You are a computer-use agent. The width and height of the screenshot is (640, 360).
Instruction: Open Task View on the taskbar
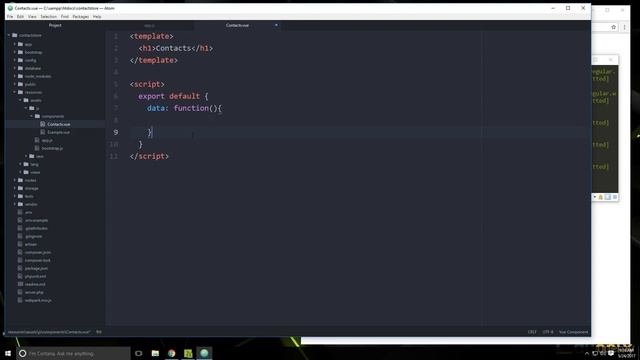(x=139, y=353)
